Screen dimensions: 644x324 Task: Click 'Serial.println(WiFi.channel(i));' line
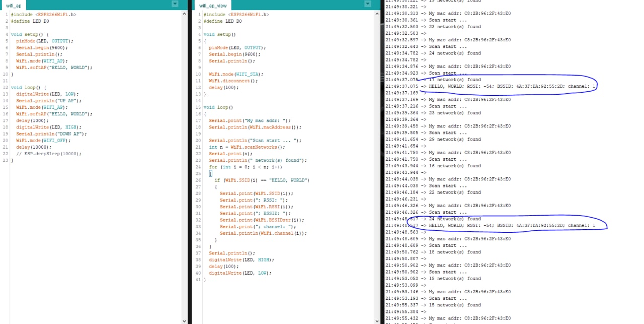point(263,233)
